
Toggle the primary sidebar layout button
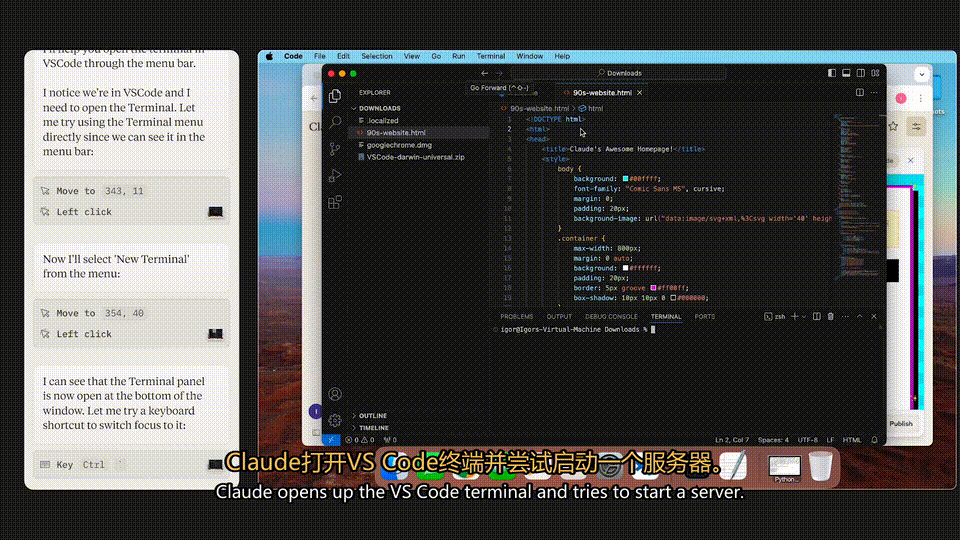(831, 73)
